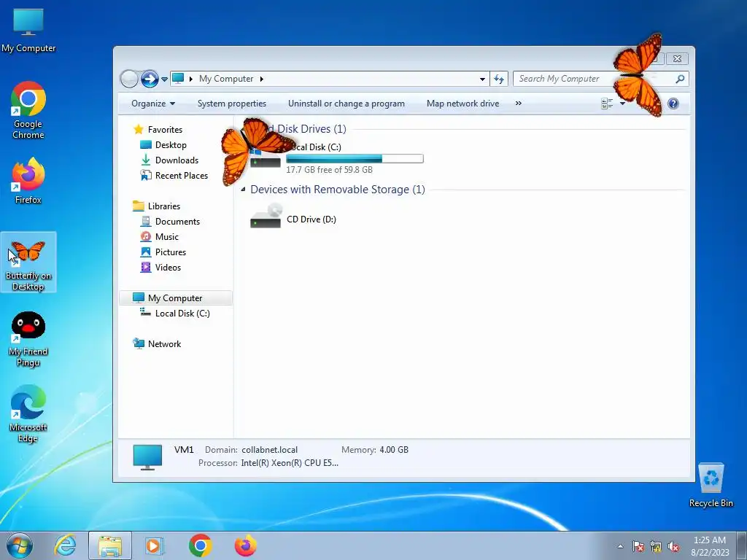Click the arrow after My Computer in address bar
Screen dimensions: 747x560
tap(262, 79)
